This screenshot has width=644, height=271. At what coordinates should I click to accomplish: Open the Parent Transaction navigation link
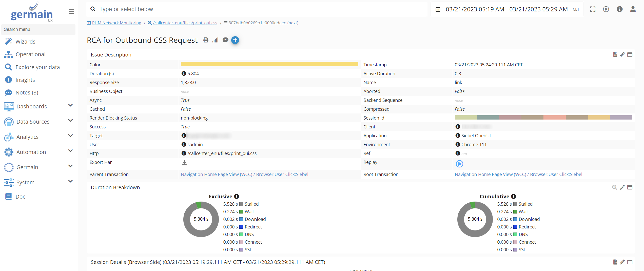pyautogui.click(x=244, y=174)
